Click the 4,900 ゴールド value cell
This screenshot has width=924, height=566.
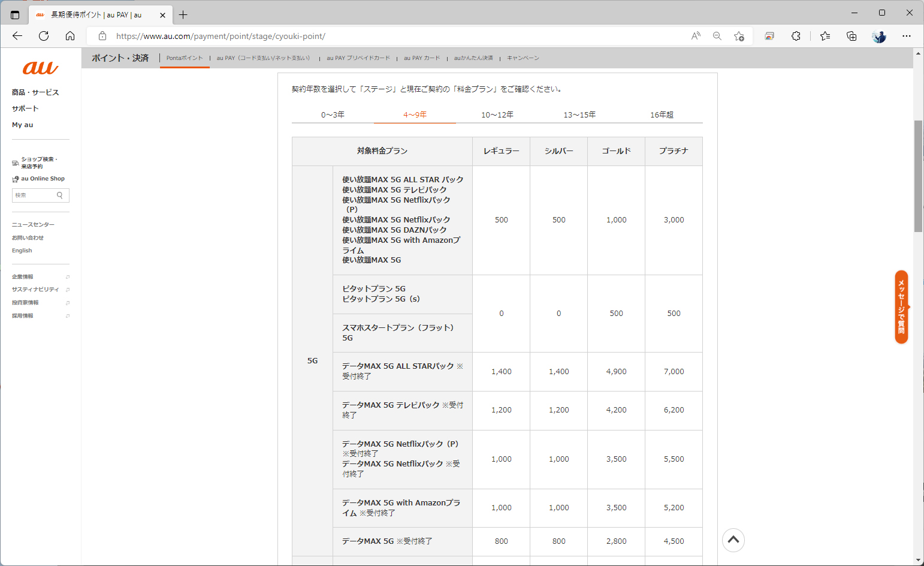616,372
